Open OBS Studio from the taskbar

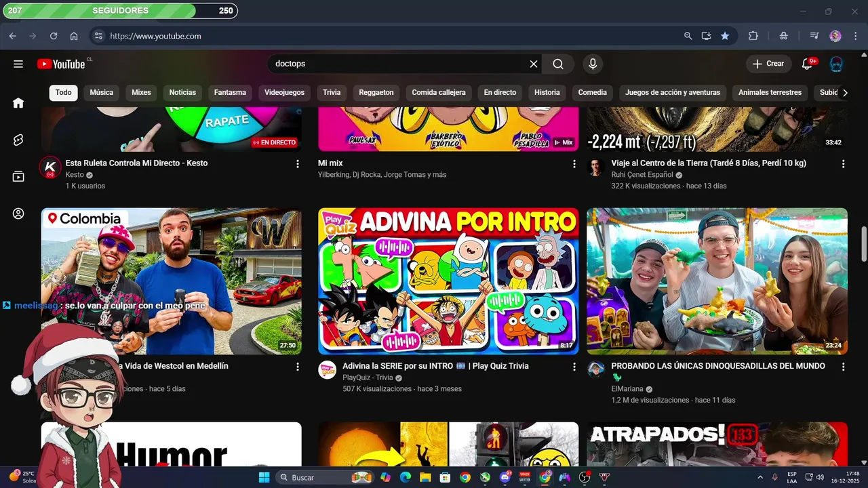point(585,477)
